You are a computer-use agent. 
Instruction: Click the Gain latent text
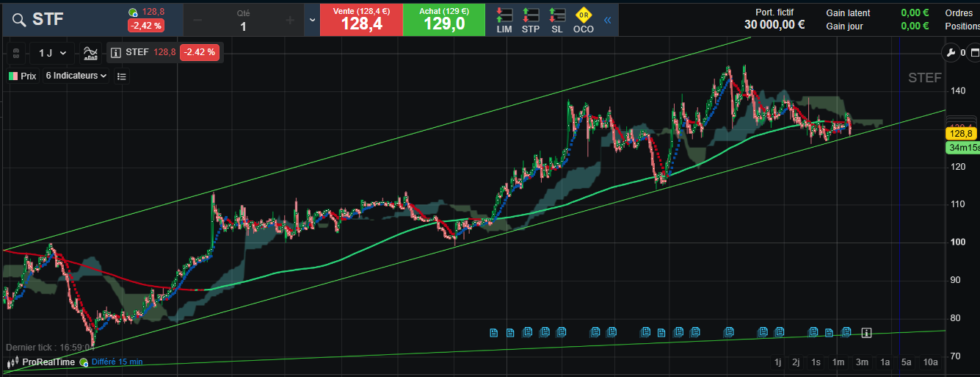coord(848,12)
